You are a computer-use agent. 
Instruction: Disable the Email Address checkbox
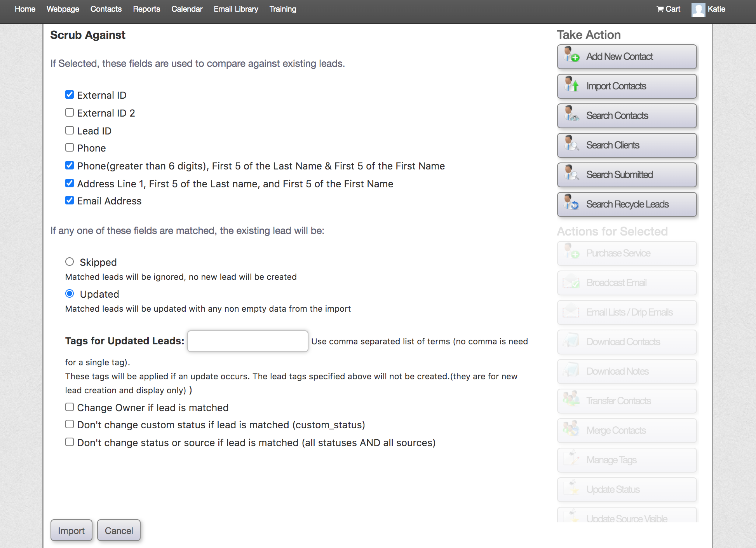tap(70, 200)
